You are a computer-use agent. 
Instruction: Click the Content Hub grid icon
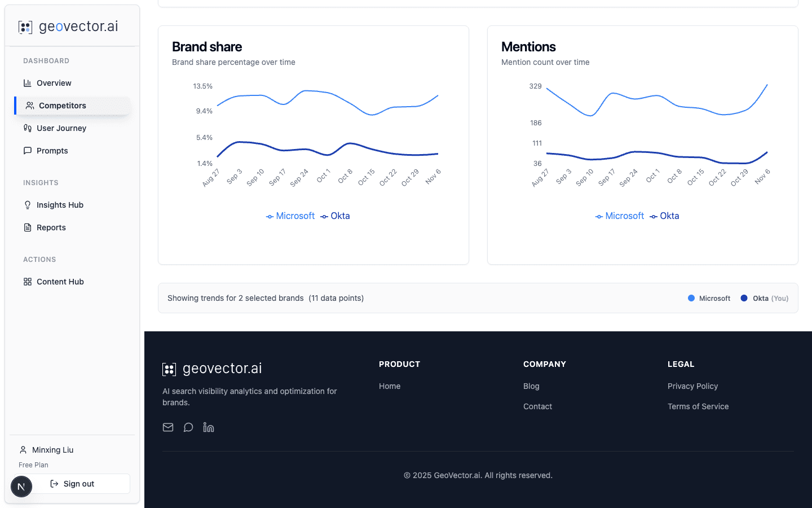click(x=28, y=282)
